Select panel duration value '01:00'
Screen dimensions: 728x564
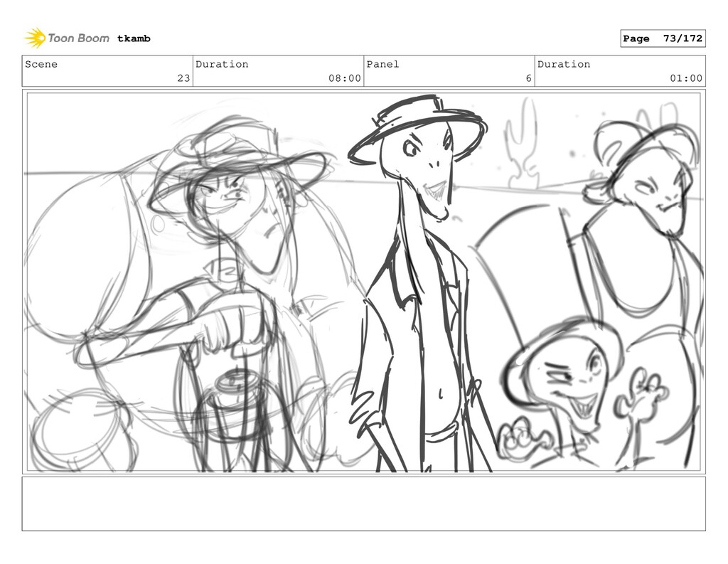point(686,78)
